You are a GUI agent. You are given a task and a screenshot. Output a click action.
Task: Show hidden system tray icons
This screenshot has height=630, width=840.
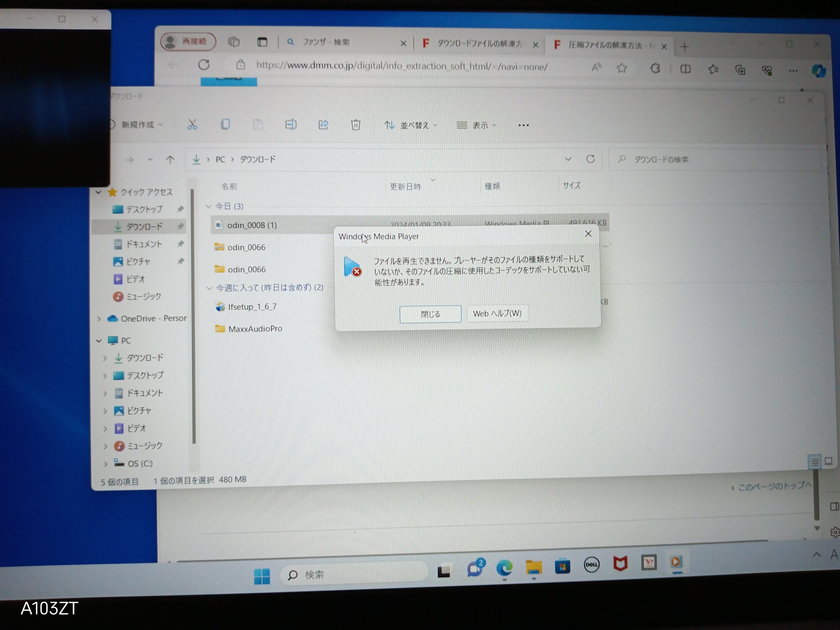(x=816, y=554)
